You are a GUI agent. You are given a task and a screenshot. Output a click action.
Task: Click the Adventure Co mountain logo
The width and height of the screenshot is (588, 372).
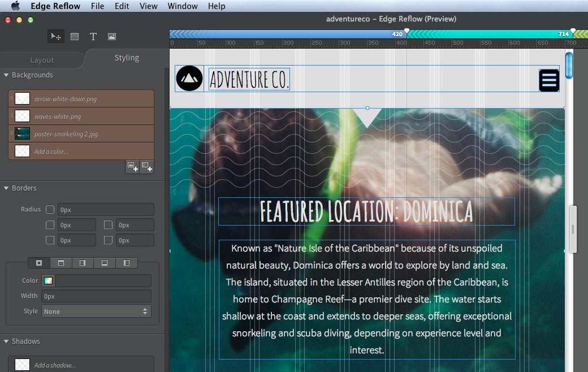pos(189,79)
